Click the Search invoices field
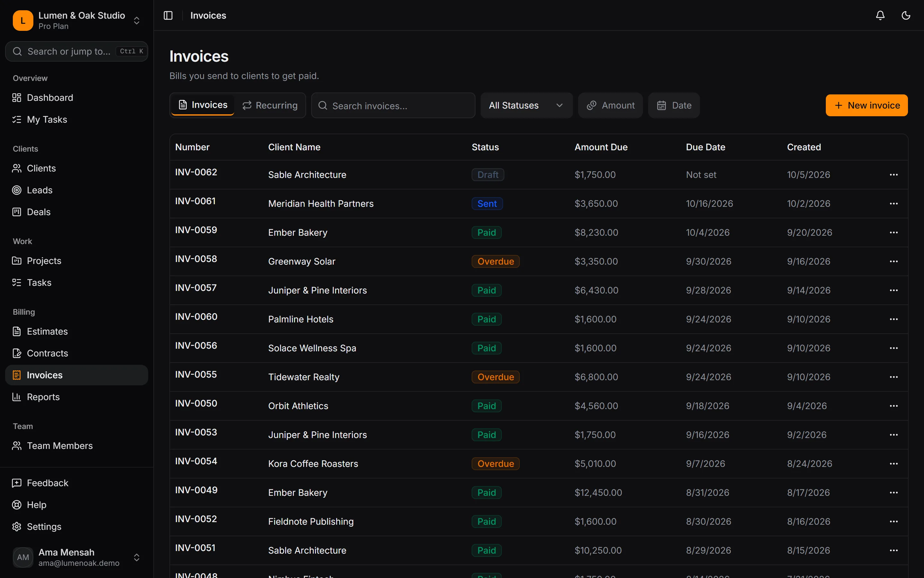The width and height of the screenshot is (924, 578). pos(393,106)
